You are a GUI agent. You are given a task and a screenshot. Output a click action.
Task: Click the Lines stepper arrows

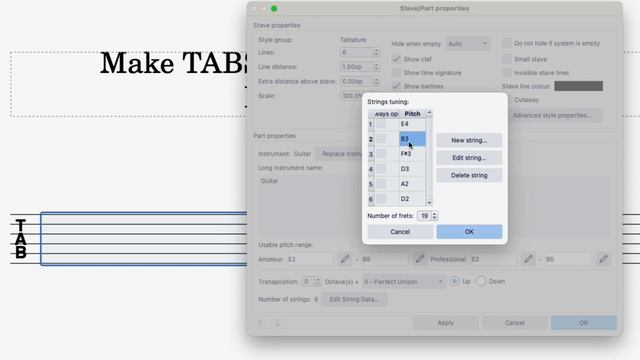376,52
